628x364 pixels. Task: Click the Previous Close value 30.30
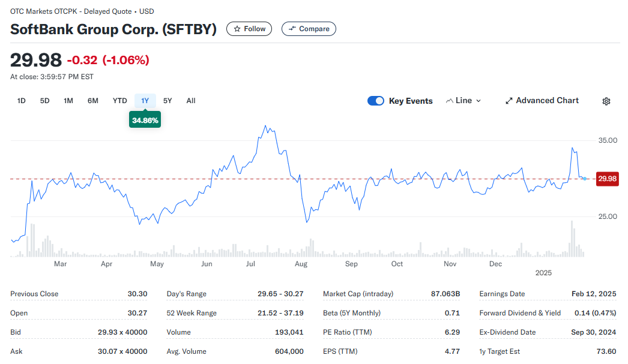137,294
